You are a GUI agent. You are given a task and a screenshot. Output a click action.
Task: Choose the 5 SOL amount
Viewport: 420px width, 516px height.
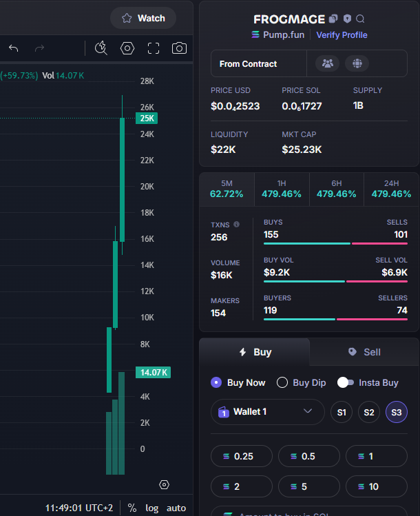[x=309, y=486]
